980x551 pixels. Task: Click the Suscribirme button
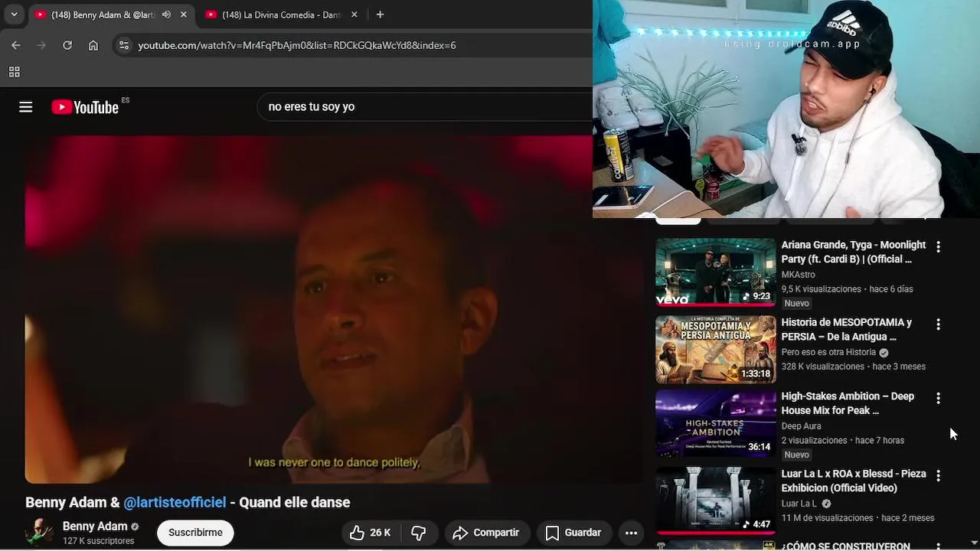[x=195, y=533]
